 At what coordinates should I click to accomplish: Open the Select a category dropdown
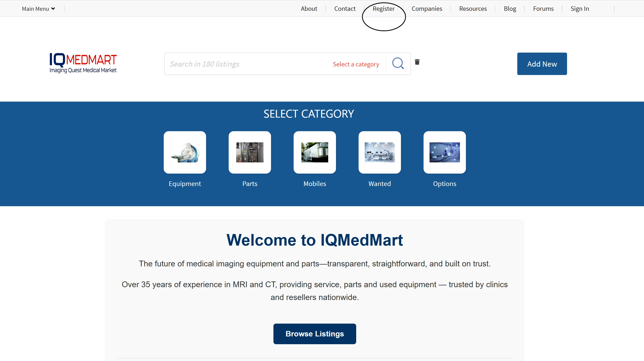[356, 64]
